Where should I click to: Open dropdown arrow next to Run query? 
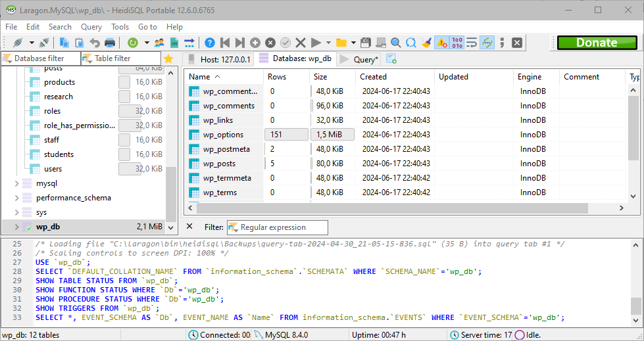328,43
